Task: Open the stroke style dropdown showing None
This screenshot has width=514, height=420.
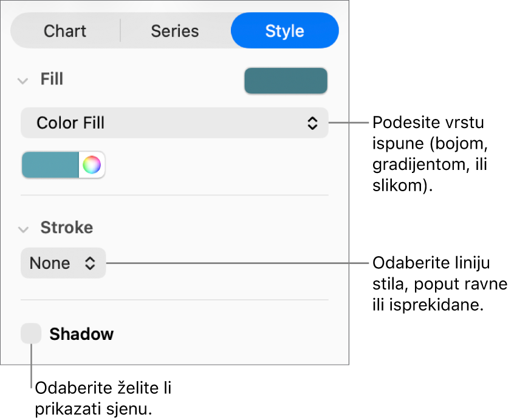Action: tap(63, 263)
